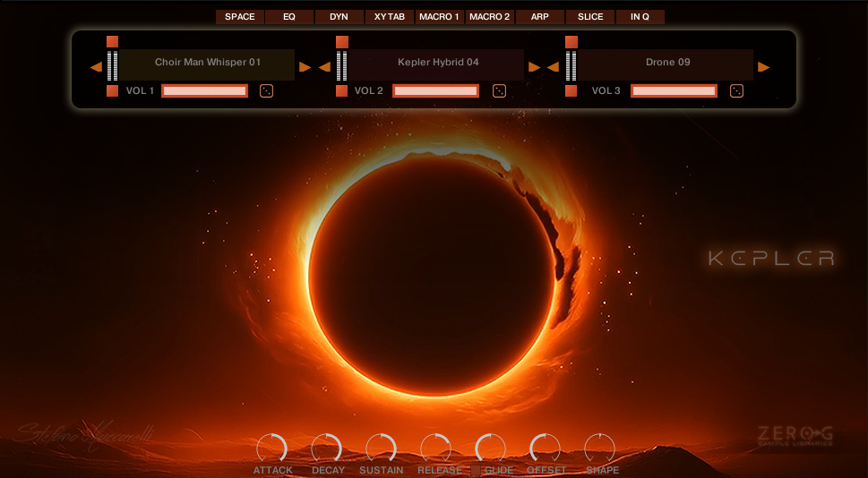Click the Decay knob
Viewport: 868px width, 478px height.
[x=327, y=448]
